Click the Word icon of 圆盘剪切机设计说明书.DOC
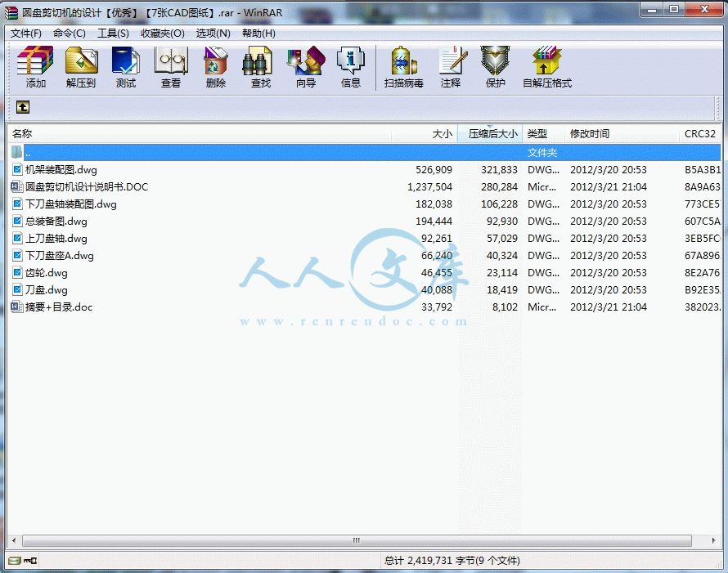The height and width of the screenshot is (573, 728). (17, 187)
